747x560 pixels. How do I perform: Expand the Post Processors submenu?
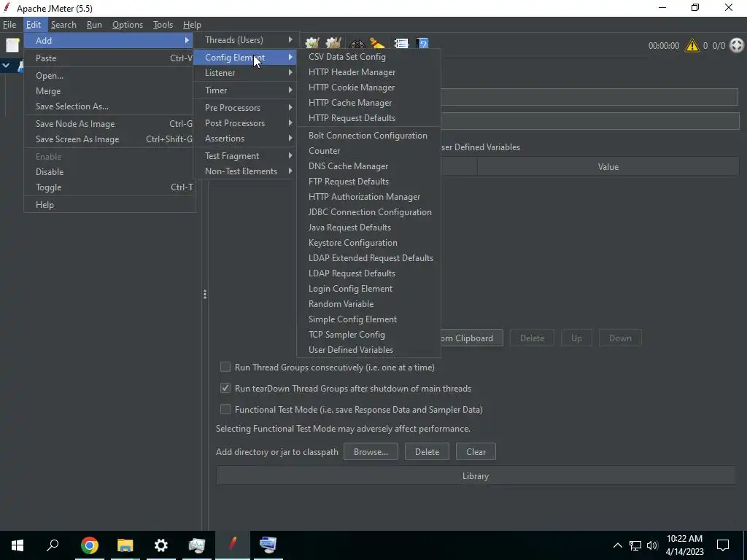click(x=245, y=122)
